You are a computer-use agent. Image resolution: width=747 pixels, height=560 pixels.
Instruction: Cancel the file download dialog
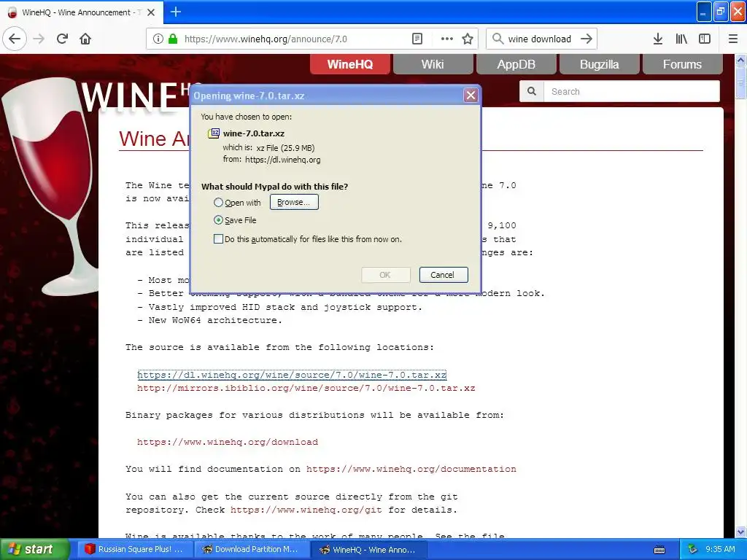click(443, 275)
